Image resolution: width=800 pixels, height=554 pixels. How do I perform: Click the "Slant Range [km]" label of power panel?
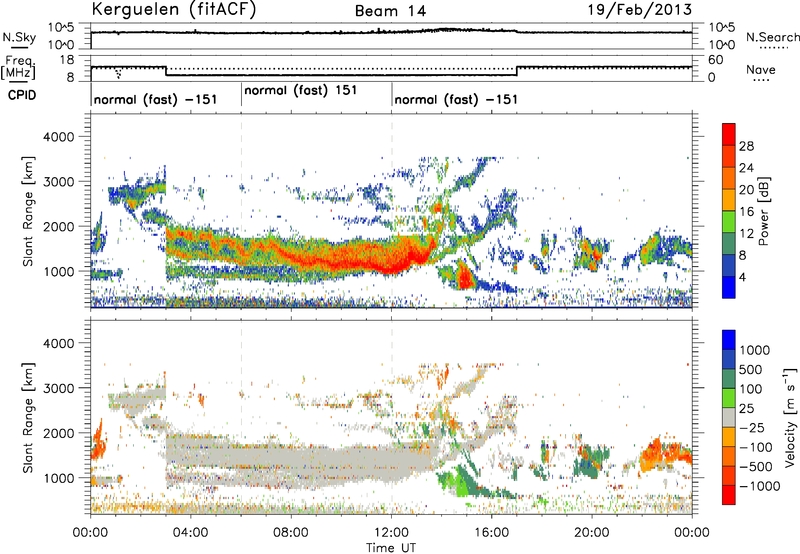pos(28,211)
